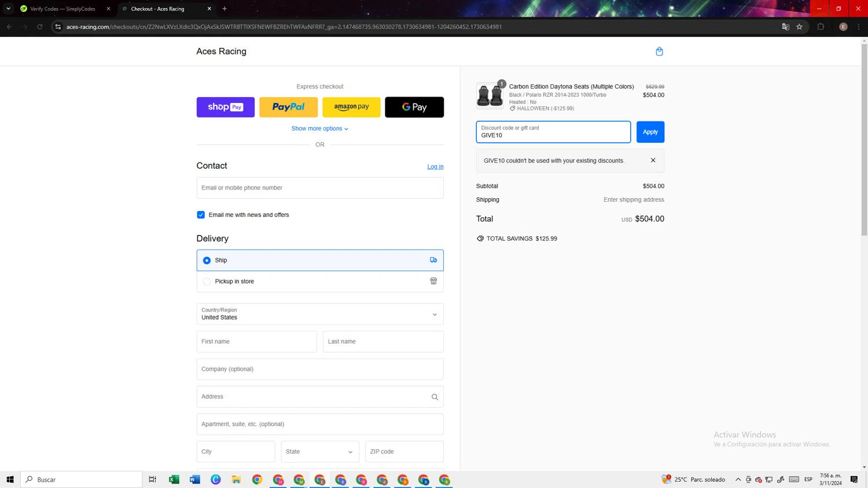This screenshot has height=488, width=868.
Task: Choose the Pickup in store option
Action: [x=207, y=282]
